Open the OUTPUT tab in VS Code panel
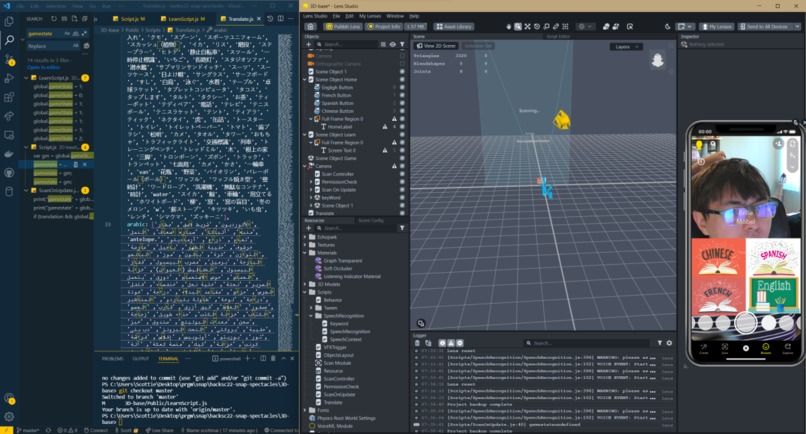This screenshot has width=806, height=434. point(140,358)
